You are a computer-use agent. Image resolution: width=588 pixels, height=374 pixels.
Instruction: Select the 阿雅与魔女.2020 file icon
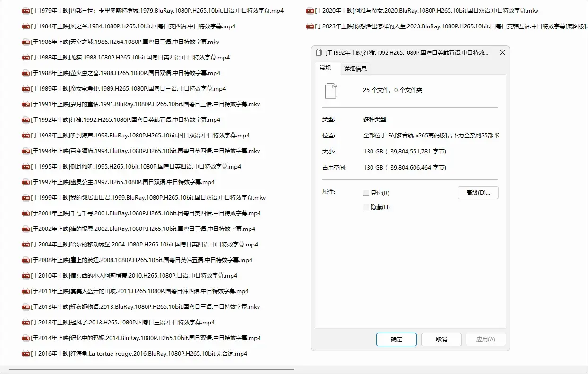point(310,11)
